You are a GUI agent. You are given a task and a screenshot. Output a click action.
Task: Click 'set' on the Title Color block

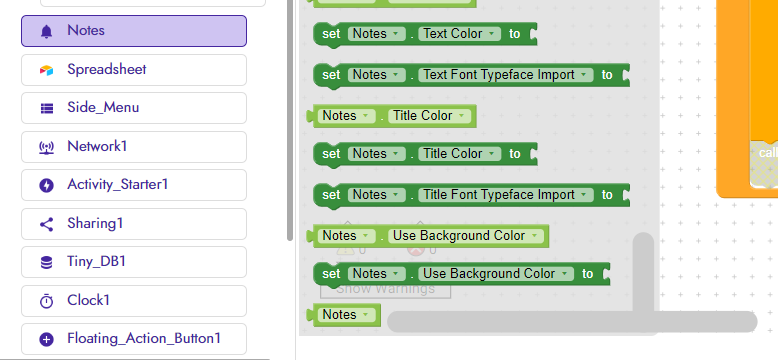pos(331,154)
